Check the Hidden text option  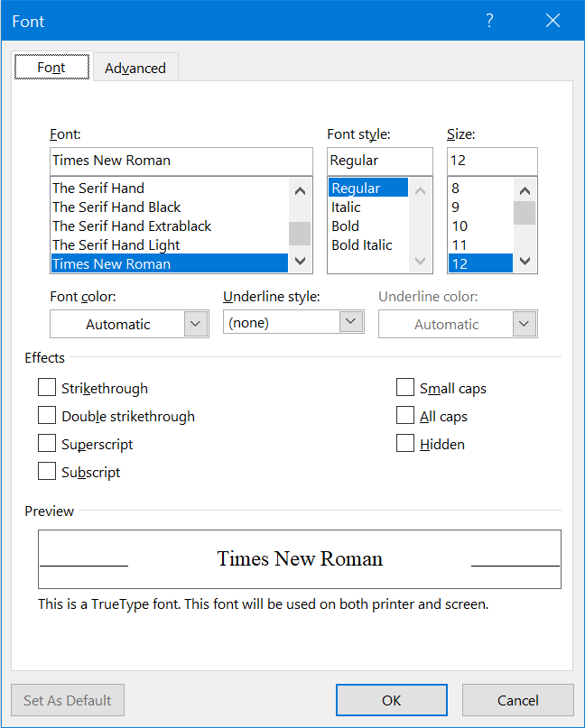click(405, 443)
